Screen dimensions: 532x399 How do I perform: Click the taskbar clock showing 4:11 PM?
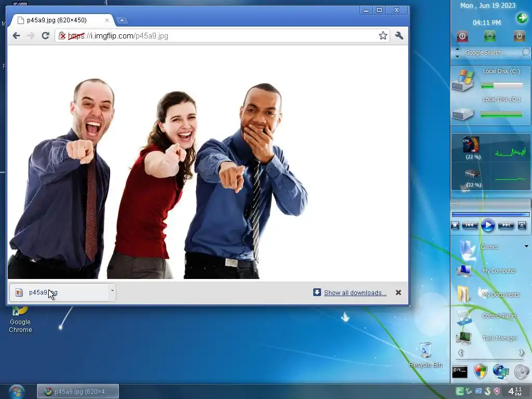point(515,392)
